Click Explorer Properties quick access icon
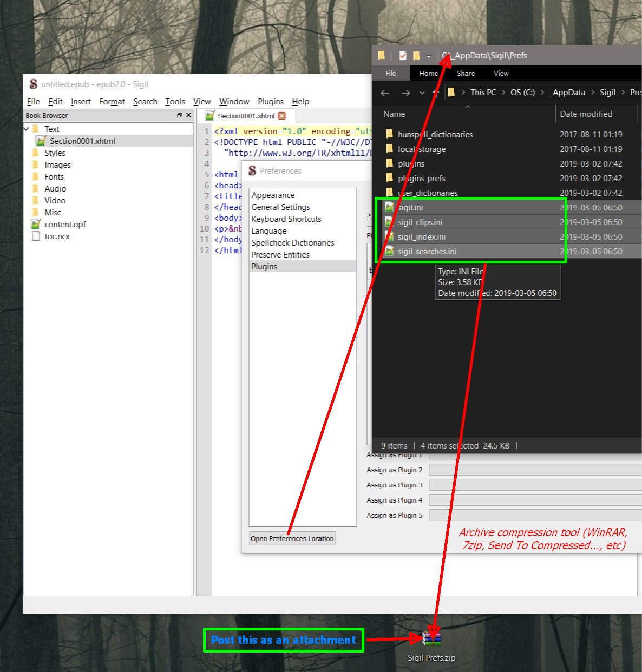Viewport: 642px width, 672px height. coord(403,55)
